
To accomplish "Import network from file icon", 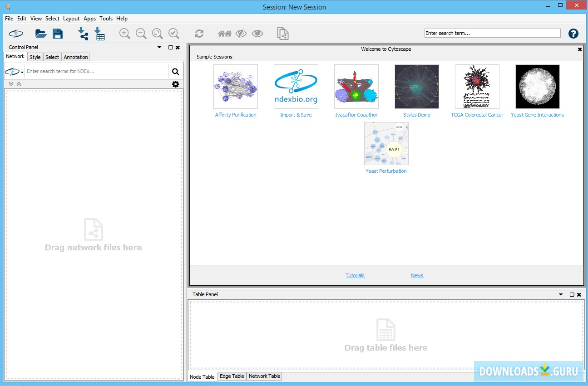I will (83, 34).
